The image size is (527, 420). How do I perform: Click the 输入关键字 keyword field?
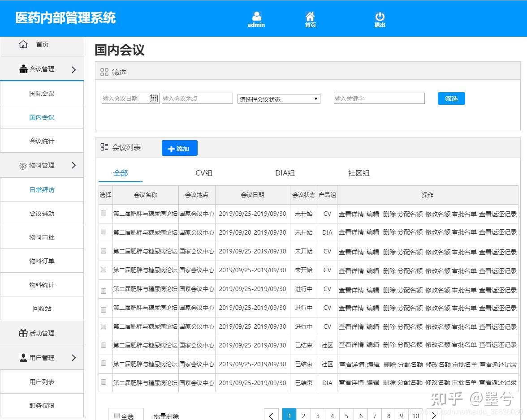coord(379,99)
